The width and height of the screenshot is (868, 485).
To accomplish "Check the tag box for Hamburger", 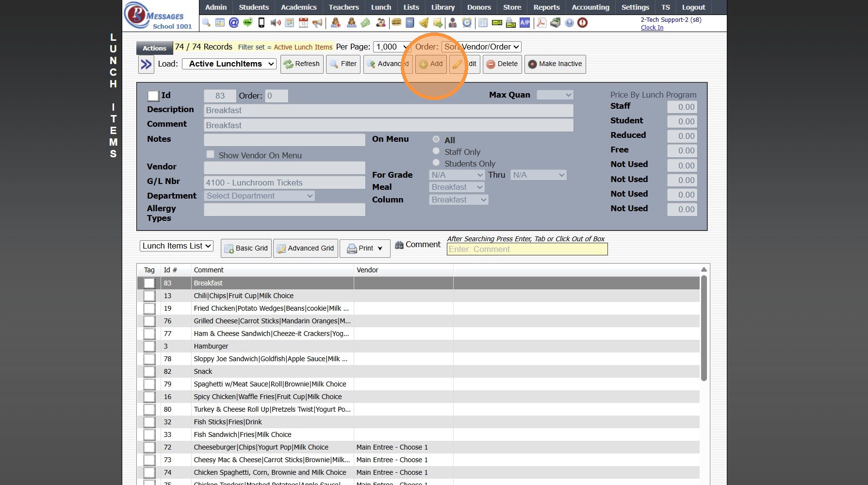I will pos(149,346).
